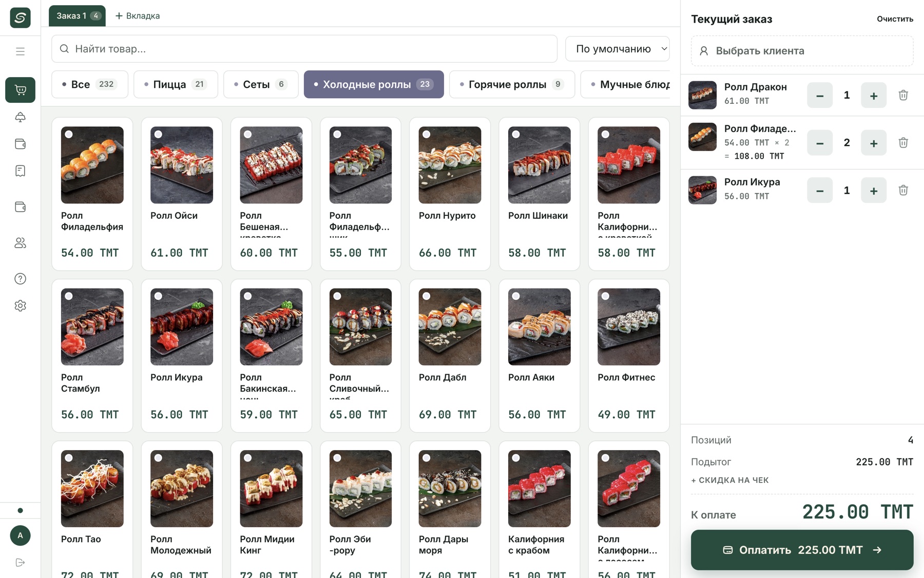Add Ролл Аяки product card to order
Screen dimensions: 924x578
539,355
